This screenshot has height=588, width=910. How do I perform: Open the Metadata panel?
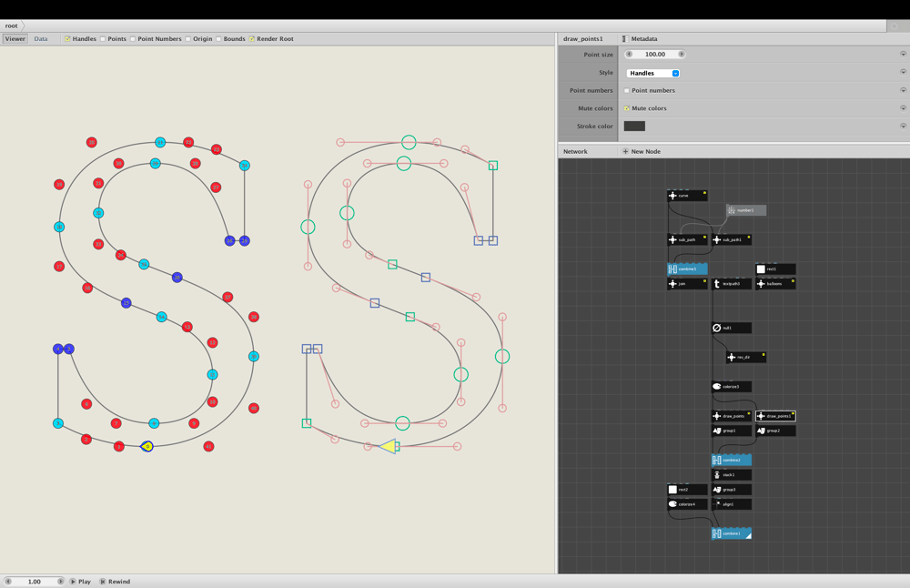pos(640,39)
